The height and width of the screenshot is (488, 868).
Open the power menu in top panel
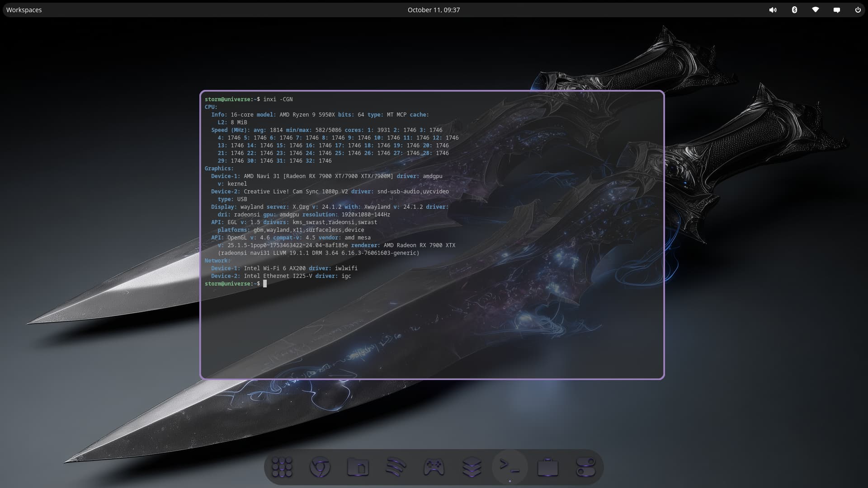858,10
